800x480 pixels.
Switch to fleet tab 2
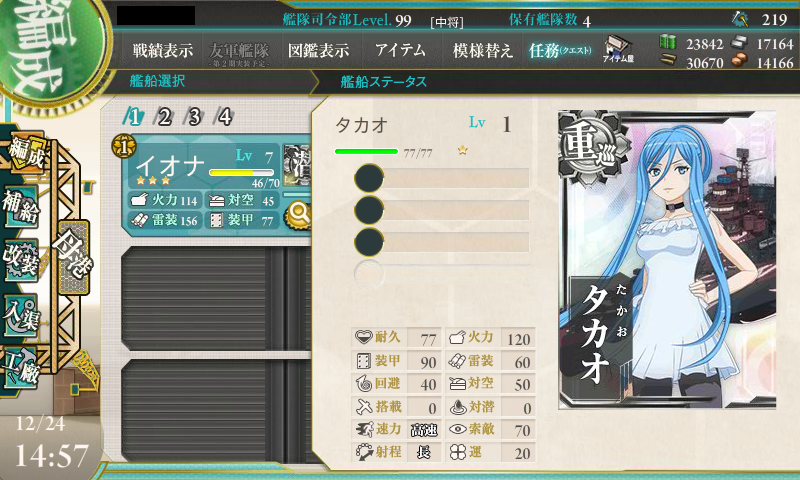164,117
